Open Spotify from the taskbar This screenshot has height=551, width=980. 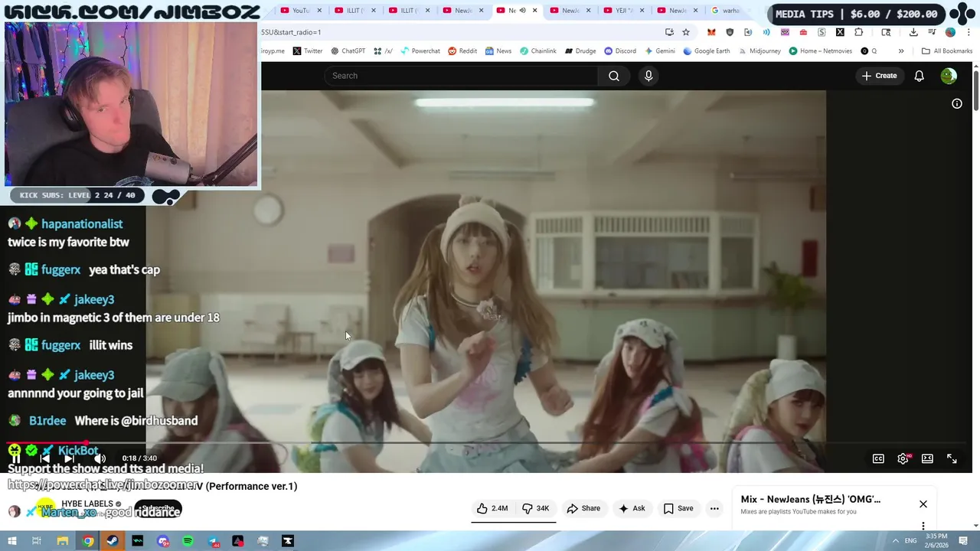(x=188, y=541)
